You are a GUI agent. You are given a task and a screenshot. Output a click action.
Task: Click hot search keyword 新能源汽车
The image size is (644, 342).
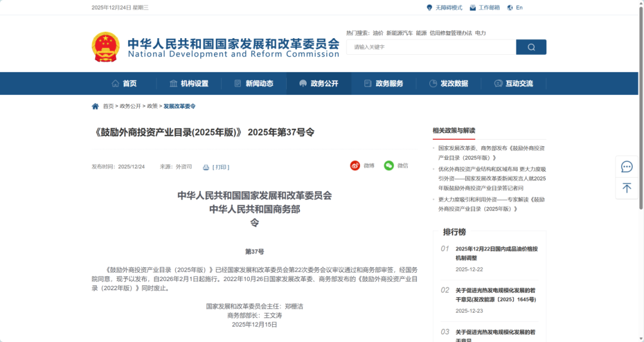click(x=399, y=33)
